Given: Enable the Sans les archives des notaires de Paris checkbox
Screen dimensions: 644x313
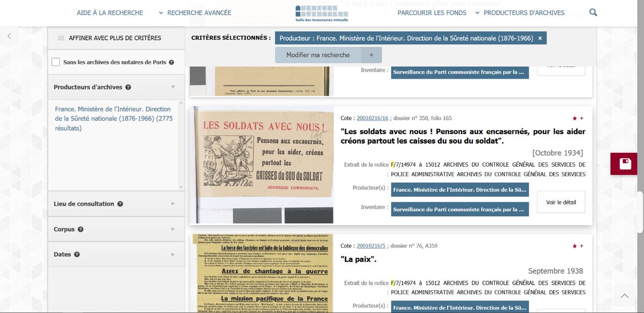Looking at the screenshot, I should pos(55,61).
